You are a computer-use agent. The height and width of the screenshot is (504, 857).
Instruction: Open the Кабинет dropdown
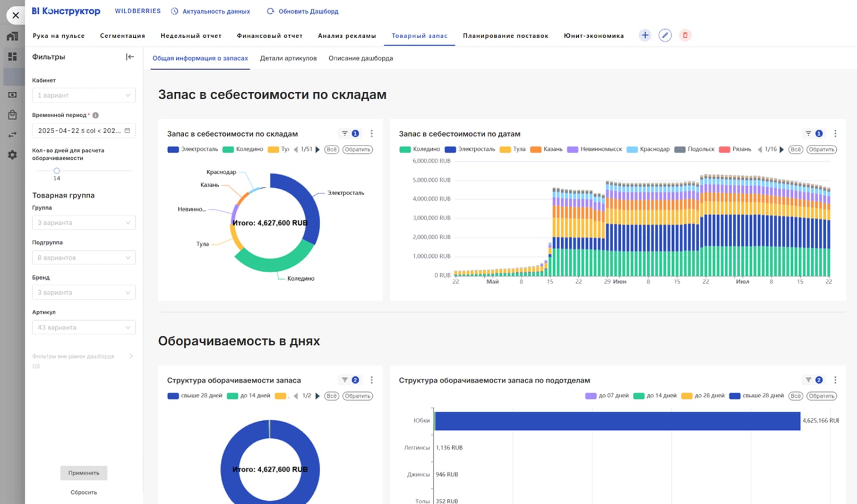(x=84, y=95)
